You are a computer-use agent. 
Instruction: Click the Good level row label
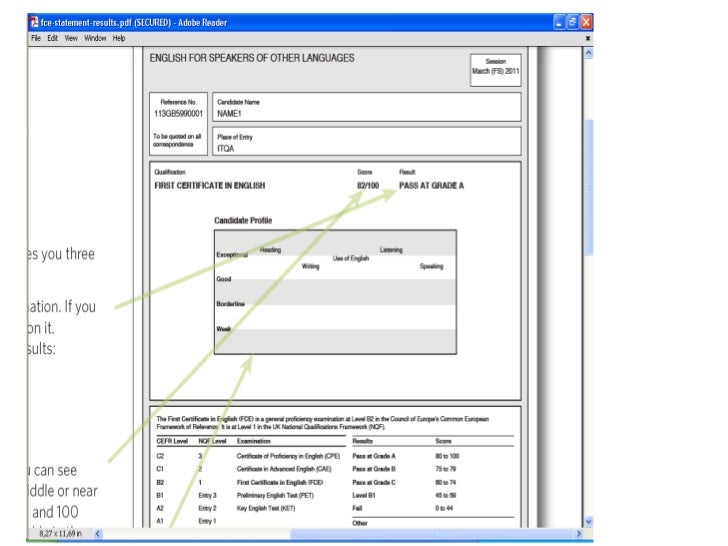(223, 279)
